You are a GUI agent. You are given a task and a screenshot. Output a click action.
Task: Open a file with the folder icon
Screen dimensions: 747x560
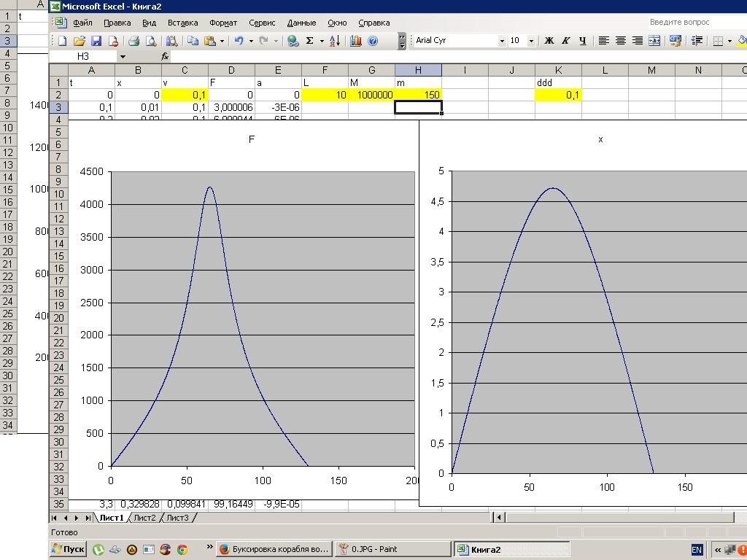79,41
